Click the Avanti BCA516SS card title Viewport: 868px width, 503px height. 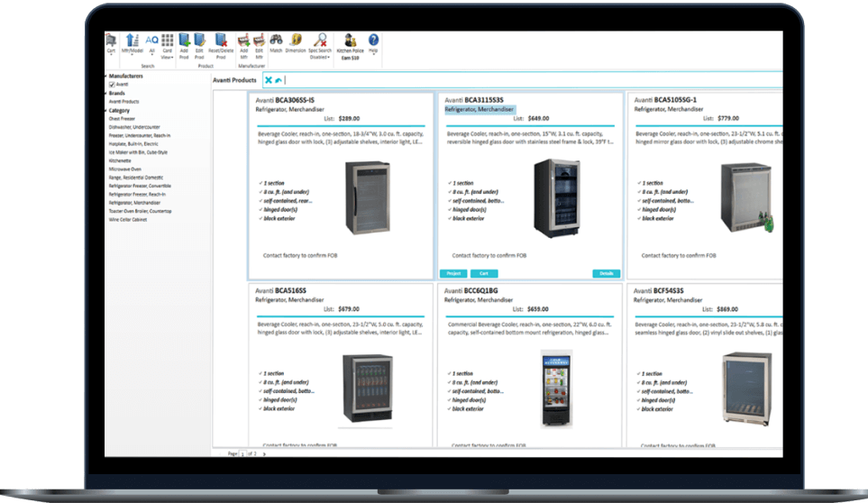pos(280,290)
